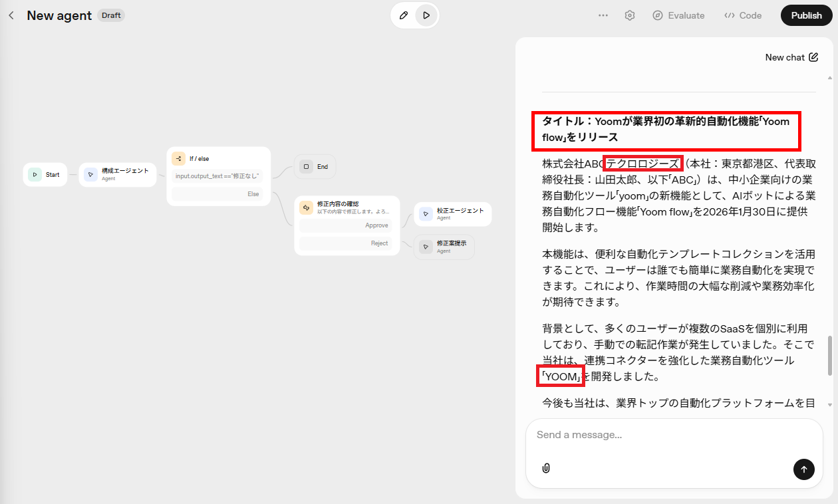
Task: Click the New agent title
Action: [x=59, y=15]
